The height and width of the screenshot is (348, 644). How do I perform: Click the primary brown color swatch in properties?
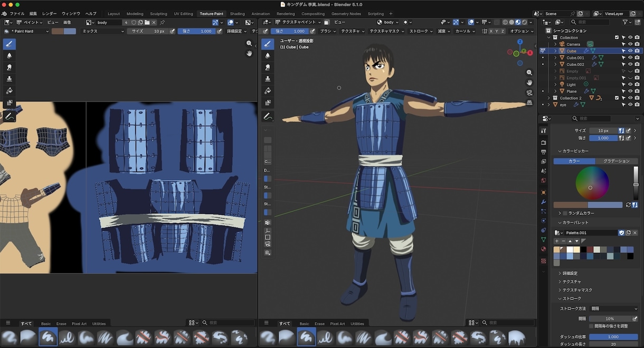(571, 205)
